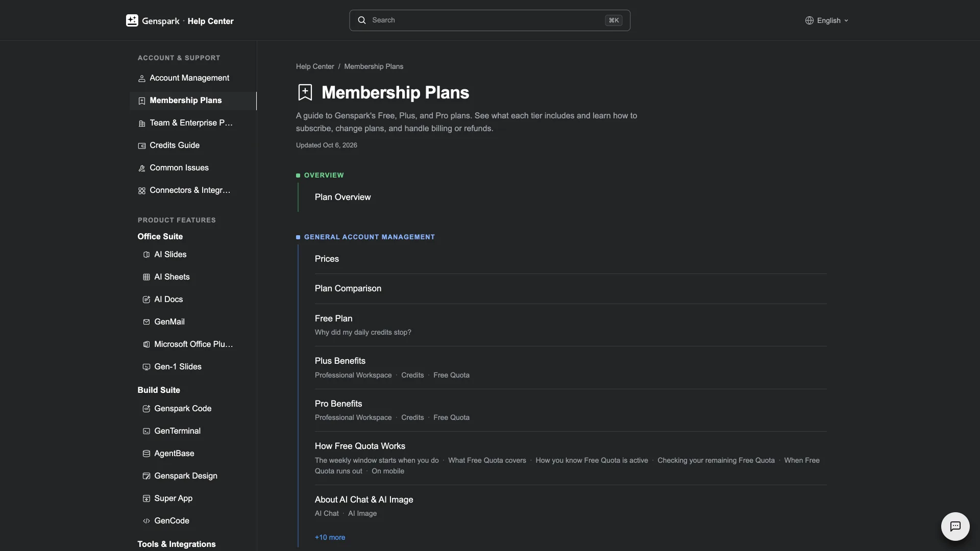This screenshot has height=551, width=980.
Task: Click the ⌘K shortcut badge in search
Action: pyautogui.click(x=614, y=20)
